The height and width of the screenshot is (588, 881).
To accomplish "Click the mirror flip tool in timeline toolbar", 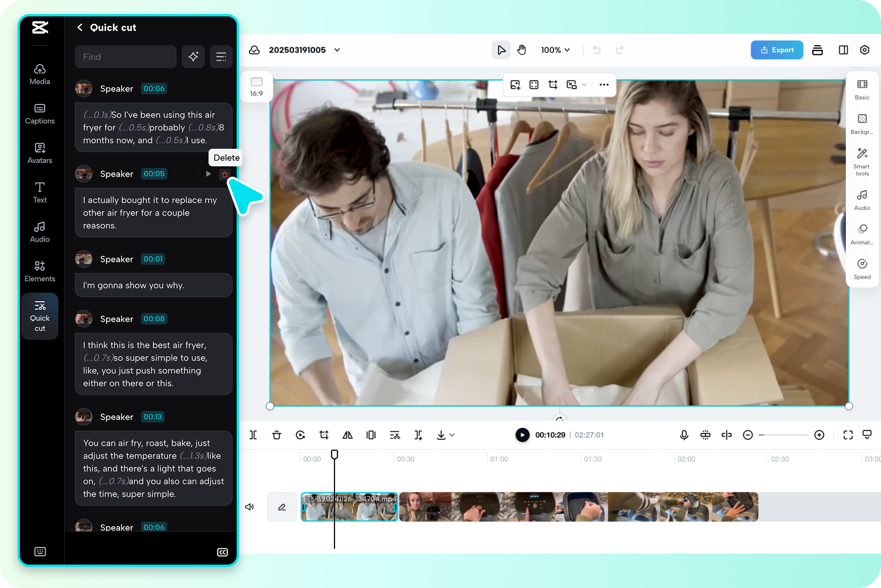I will [x=347, y=435].
